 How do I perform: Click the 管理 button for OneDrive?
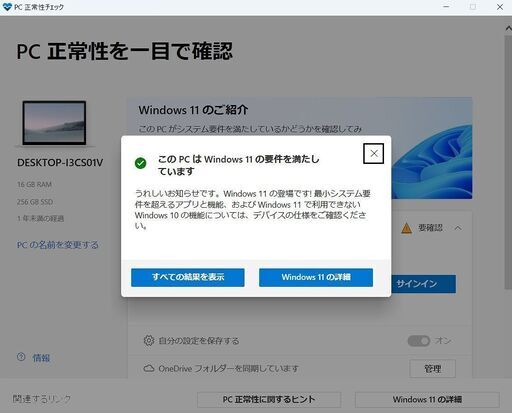[432, 369]
